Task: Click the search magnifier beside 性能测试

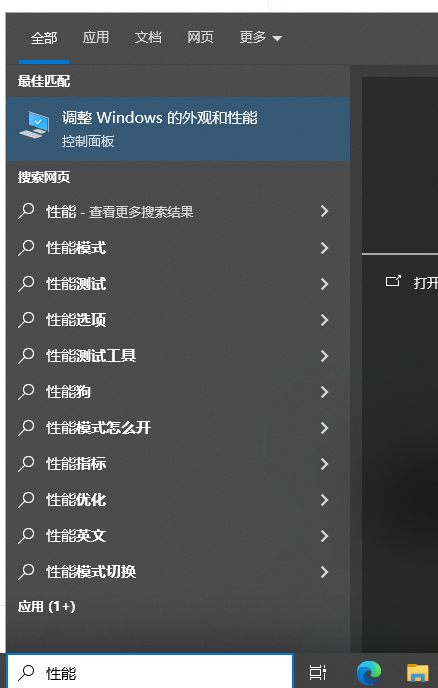Action: [x=26, y=283]
